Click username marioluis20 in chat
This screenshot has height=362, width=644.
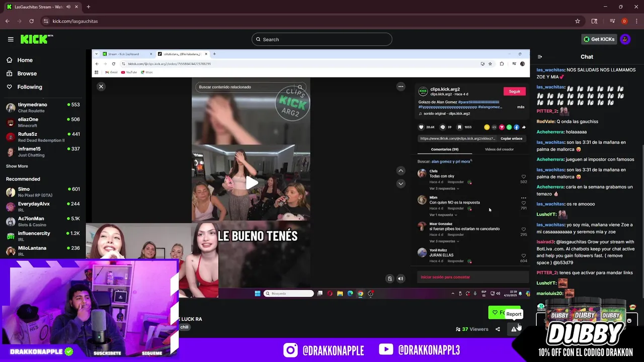click(x=549, y=294)
